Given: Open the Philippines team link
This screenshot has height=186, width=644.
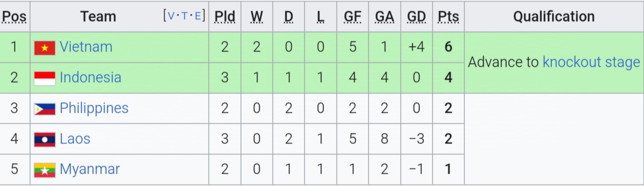Looking at the screenshot, I should (94, 108).
